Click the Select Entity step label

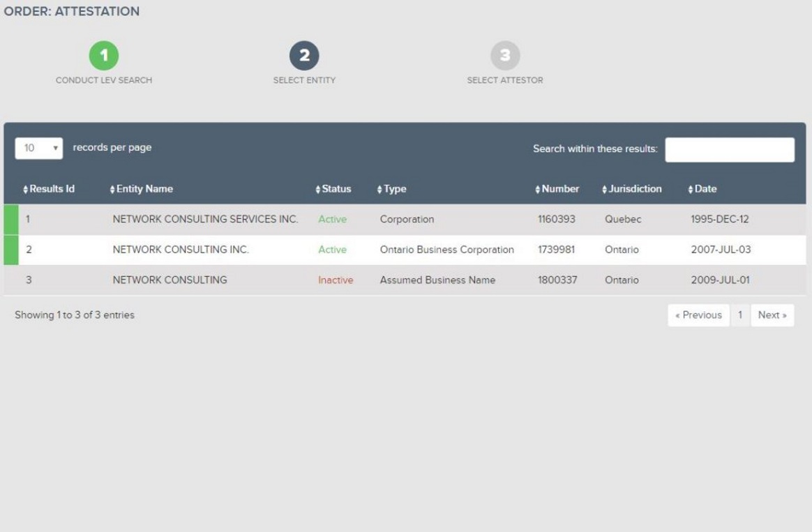click(x=304, y=80)
